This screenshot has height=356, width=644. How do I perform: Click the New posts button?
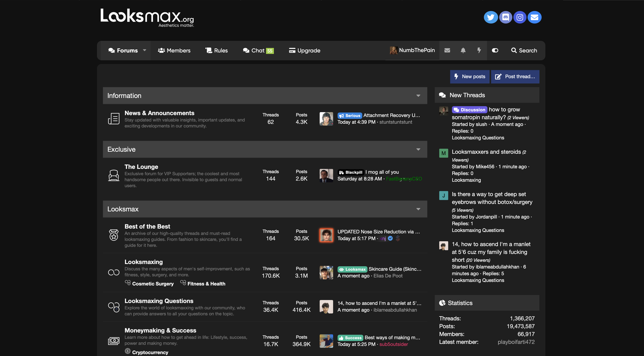coord(470,77)
